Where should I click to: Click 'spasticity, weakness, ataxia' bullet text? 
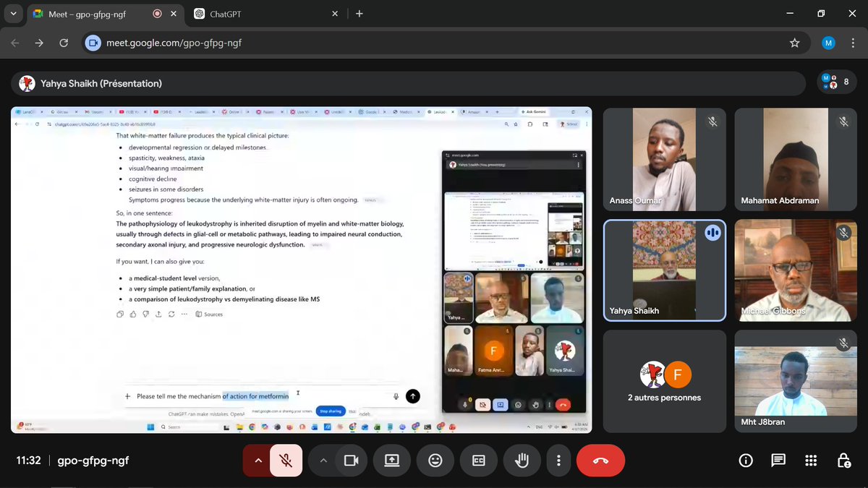tap(166, 158)
